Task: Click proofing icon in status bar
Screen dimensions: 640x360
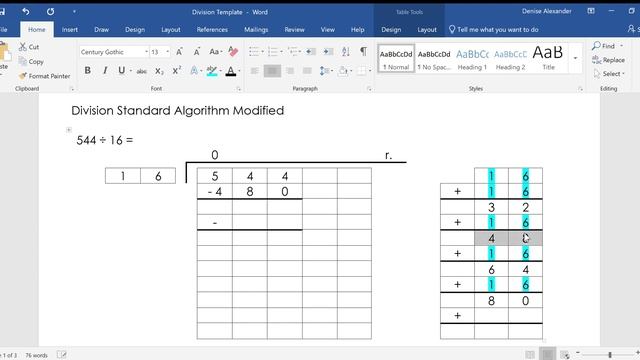Action: (x=61, y=355)
